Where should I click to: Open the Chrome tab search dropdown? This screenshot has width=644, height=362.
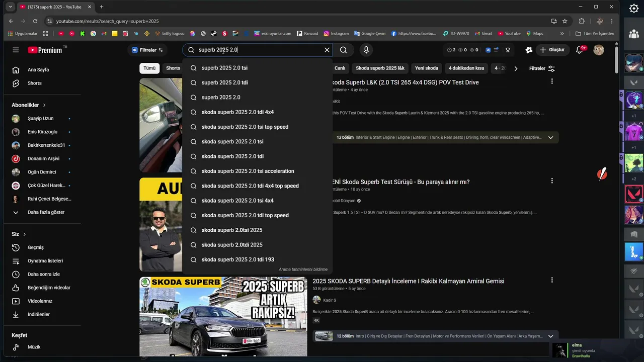pos(11,7)
